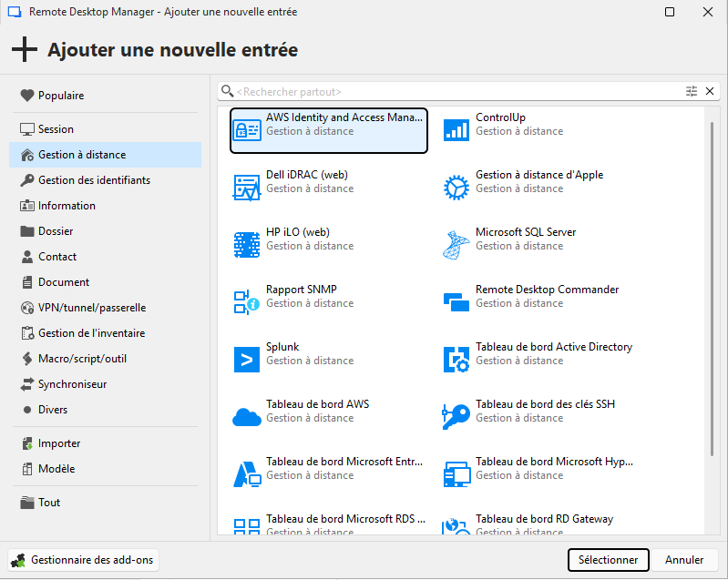The width and height of the screenshot is (728, 580).
Task: Open the Synchroniseur category
Action: coord(105,384)
